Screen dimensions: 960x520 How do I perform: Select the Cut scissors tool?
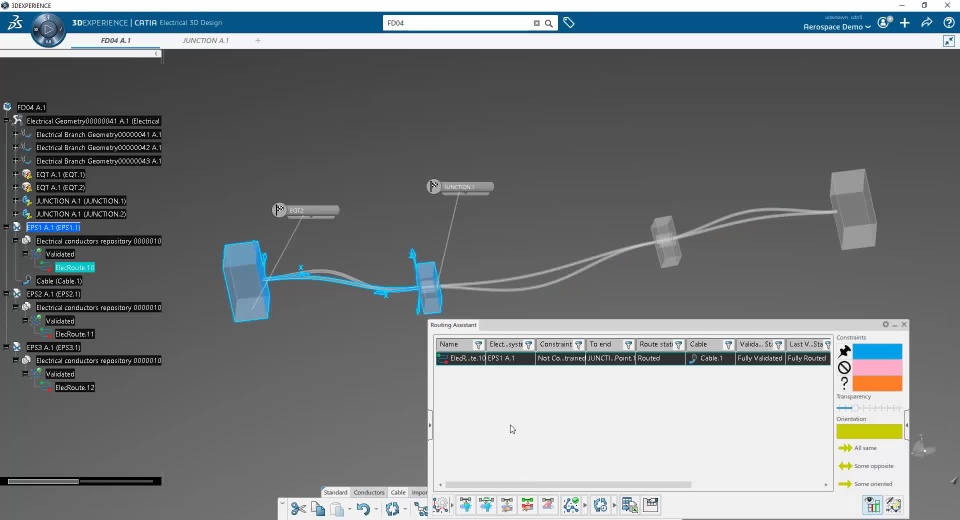[x=298, y=508]
